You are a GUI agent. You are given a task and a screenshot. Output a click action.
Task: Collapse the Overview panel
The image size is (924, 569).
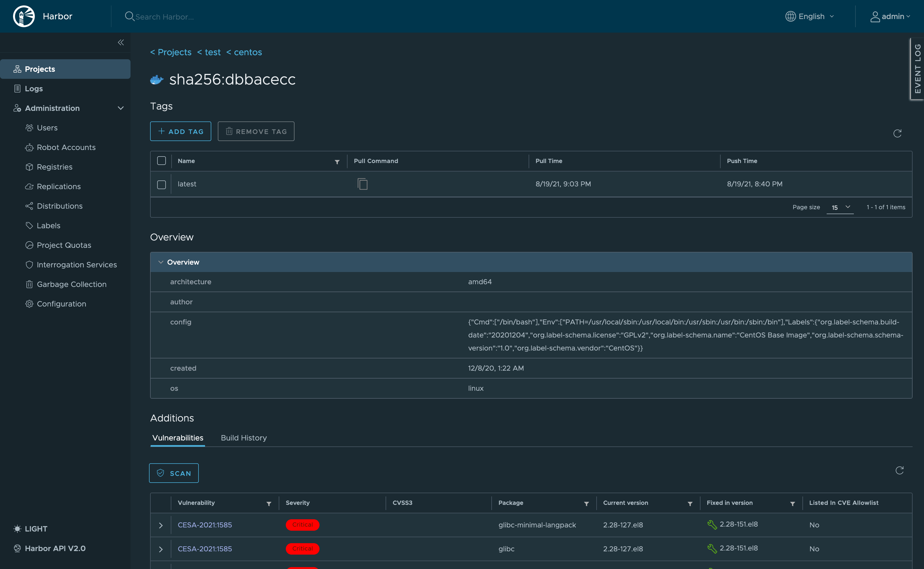coord(161,262)
